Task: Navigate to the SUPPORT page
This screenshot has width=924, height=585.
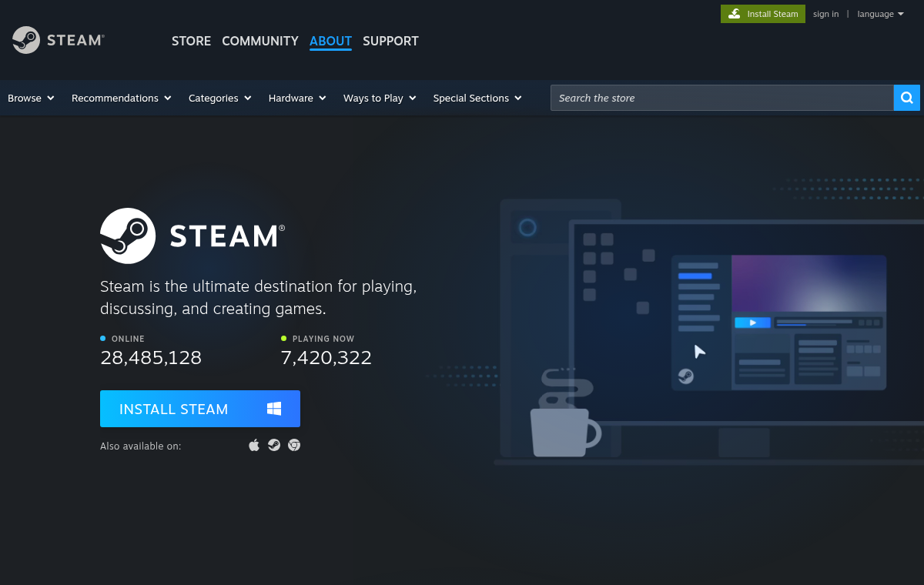Action: point(390,41)
